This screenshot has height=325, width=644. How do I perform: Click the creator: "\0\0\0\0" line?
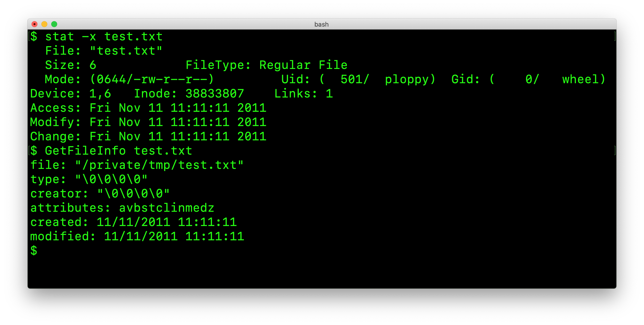click(x=100, y=194)
